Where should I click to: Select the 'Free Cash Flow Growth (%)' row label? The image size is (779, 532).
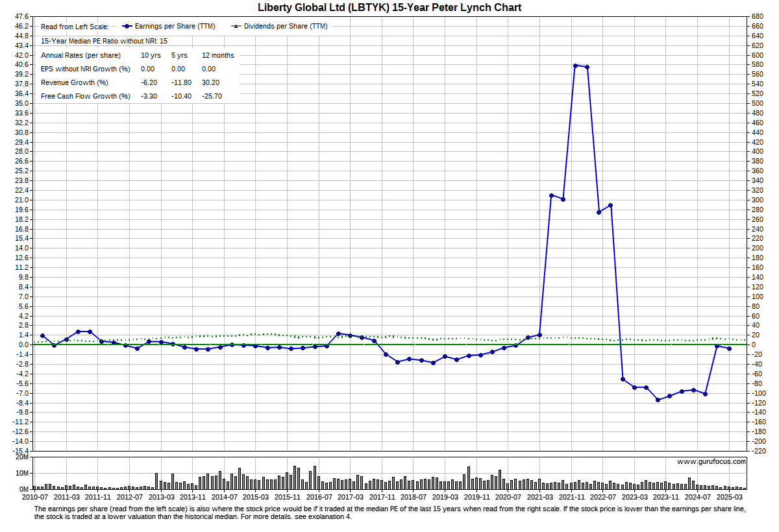tap(86, 96)
